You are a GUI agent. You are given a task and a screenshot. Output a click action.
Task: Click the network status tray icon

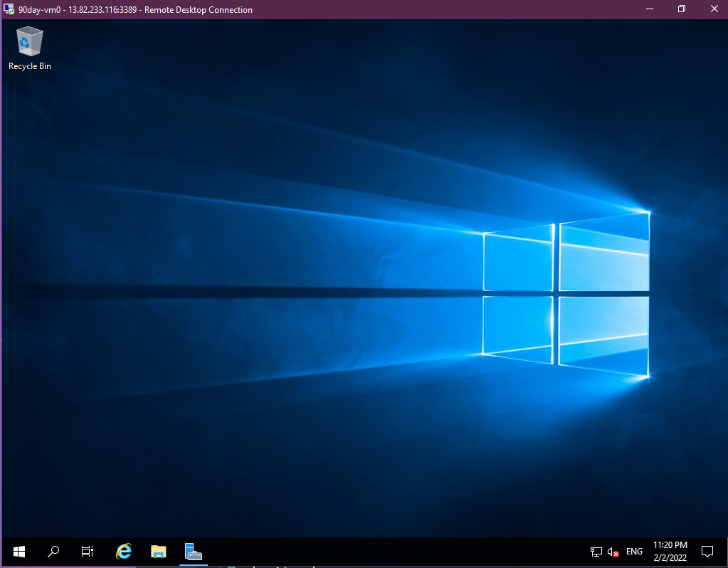point(596,552)
